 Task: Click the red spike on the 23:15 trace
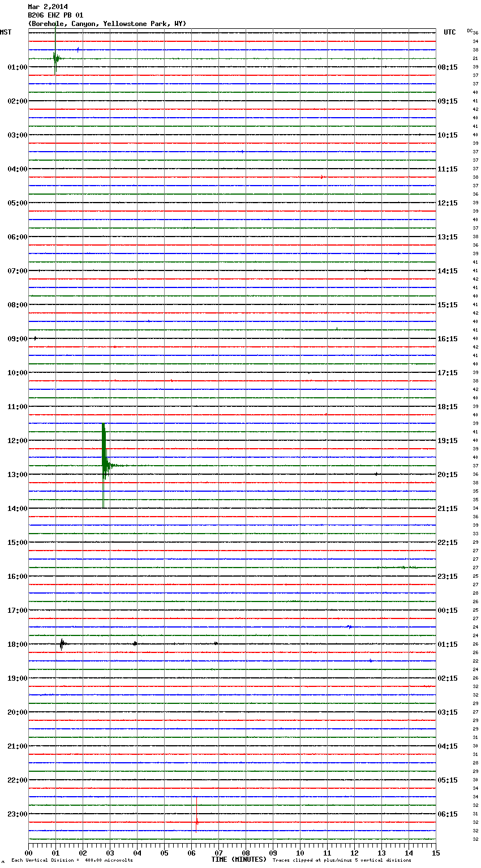coord(196,822)
